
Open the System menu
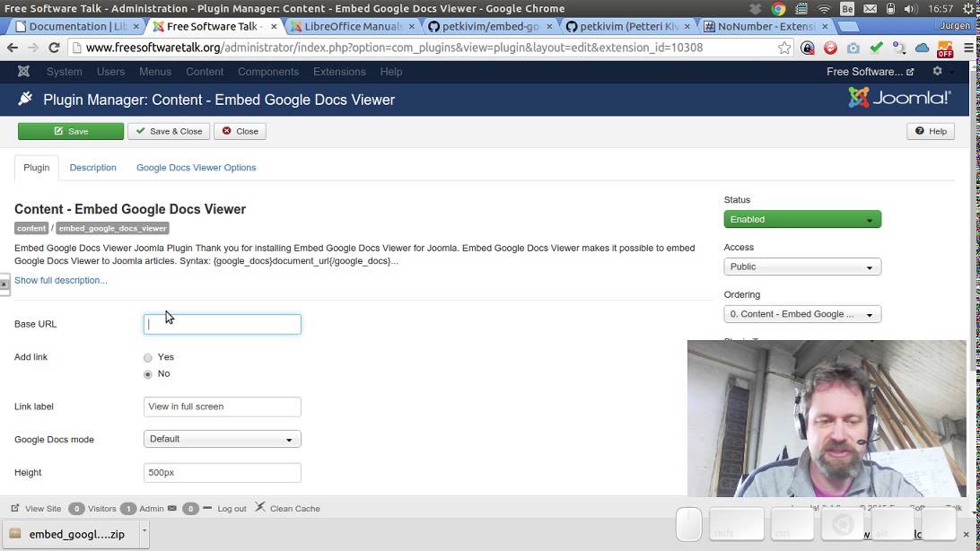tap(64, 72)
